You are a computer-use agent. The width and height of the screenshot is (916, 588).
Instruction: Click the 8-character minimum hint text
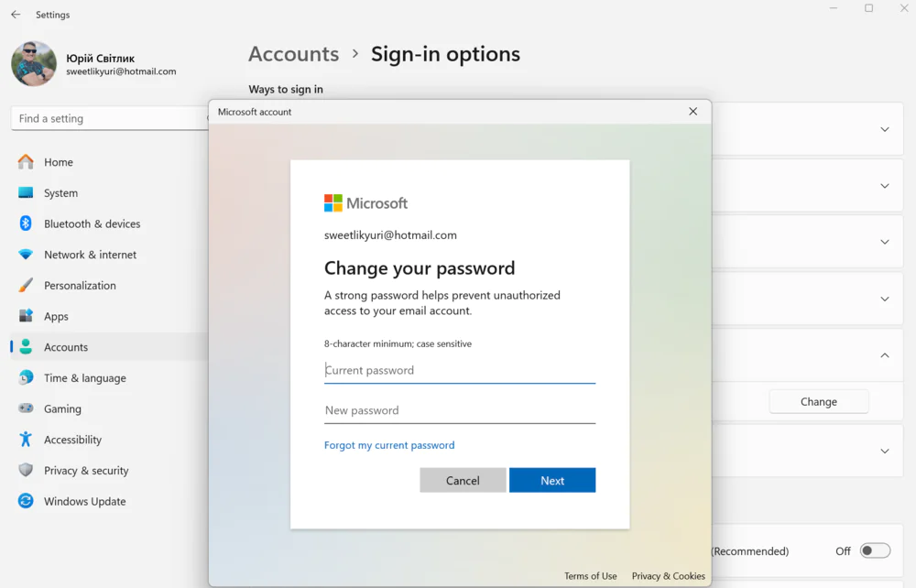pyautogui.click(x=398, y=344)
